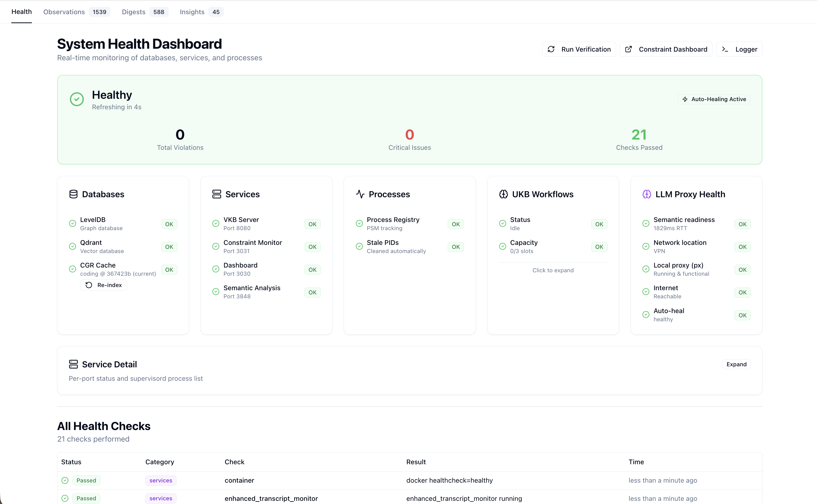Click to expand UKB Workflows

point(553,270)
